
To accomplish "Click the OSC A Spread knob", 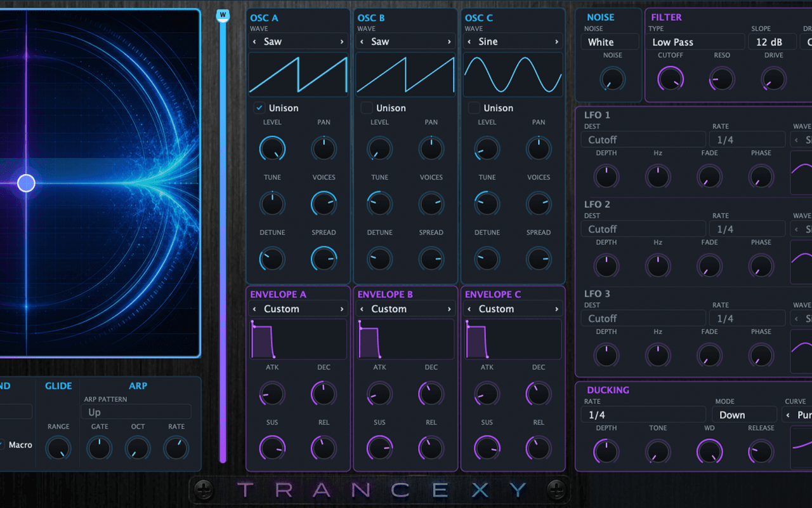I will pos(324,259).
